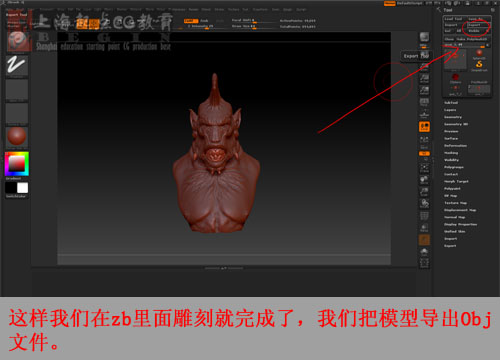Select the red material sphere
This screenshot has width=500, height=360.
coord(17,136)
